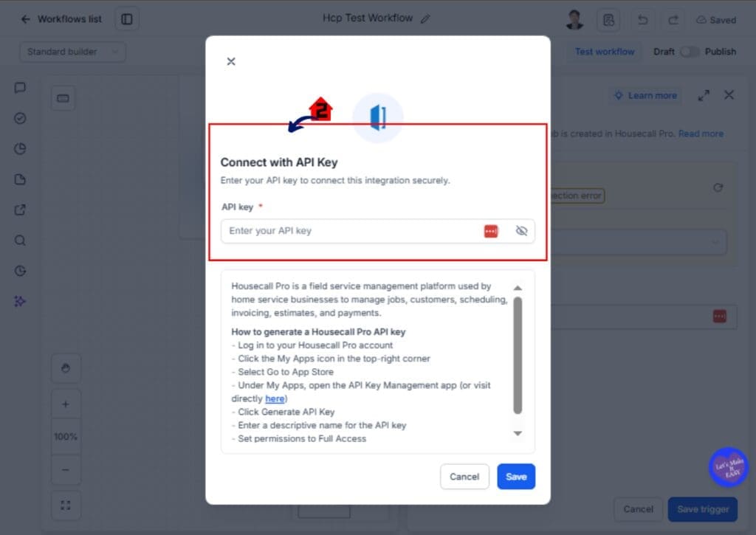Zoom in with the plus button
The width and height of the screenshot is (756, 535).
[x=66, y=404]
